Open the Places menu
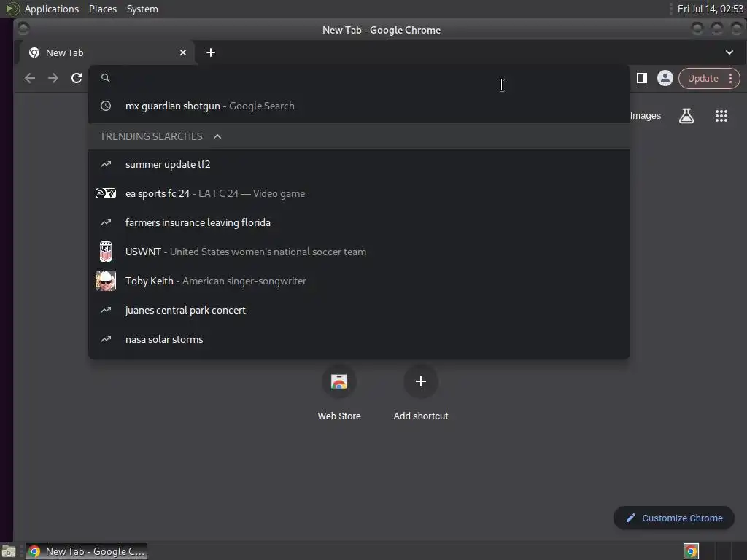Viewport: 747px width, 560px height. [x=103, y=9]
